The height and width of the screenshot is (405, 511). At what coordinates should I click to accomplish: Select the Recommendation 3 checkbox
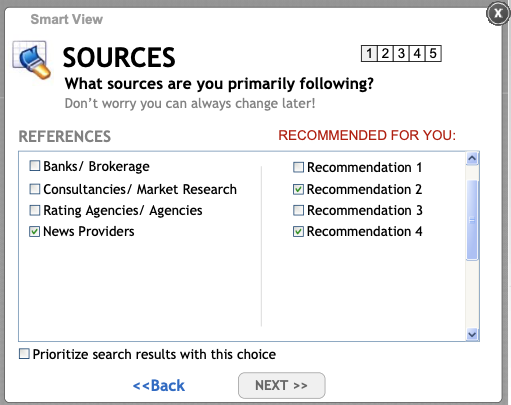[x=298, y=210]
